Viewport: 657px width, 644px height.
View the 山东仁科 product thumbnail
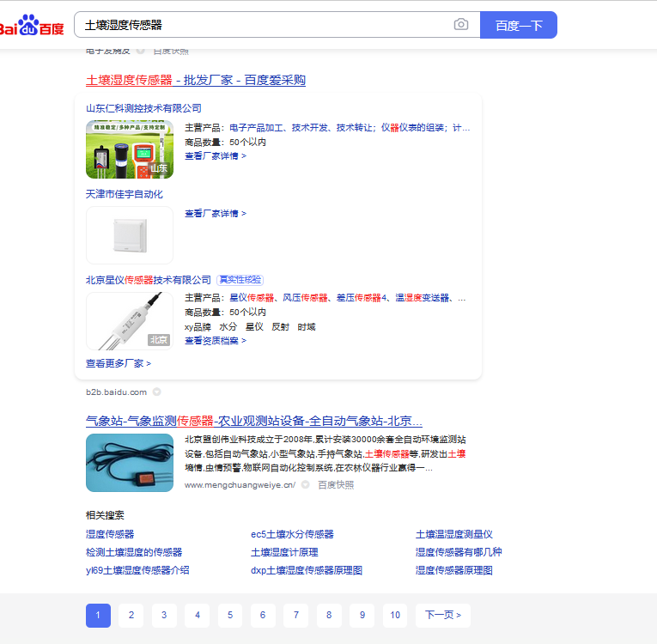pyautogui.click(x=130, y=149)
